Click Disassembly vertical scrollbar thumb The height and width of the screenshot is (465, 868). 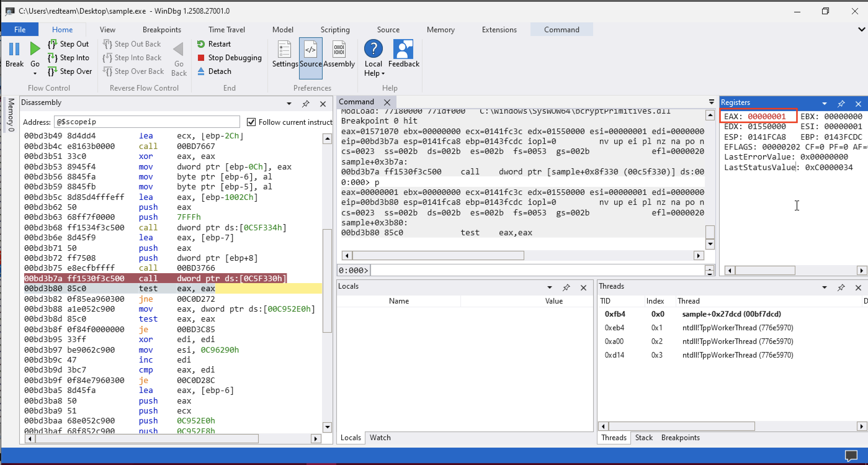(327, 281)
